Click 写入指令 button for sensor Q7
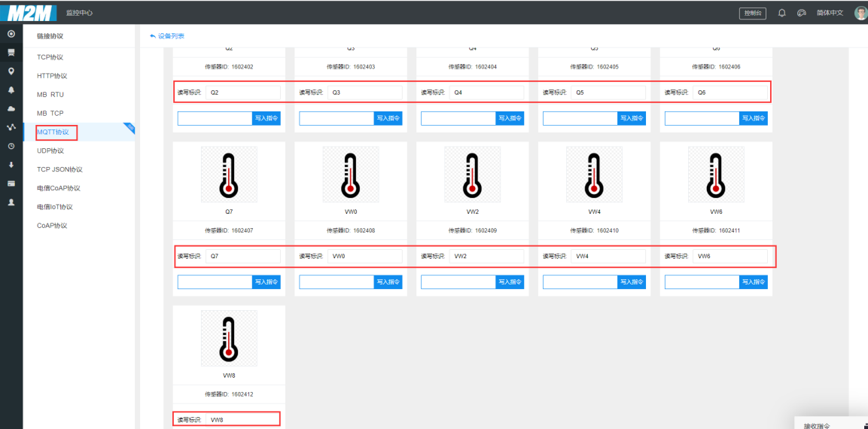This screenshot has height=429, width=868. coord(266,281)
